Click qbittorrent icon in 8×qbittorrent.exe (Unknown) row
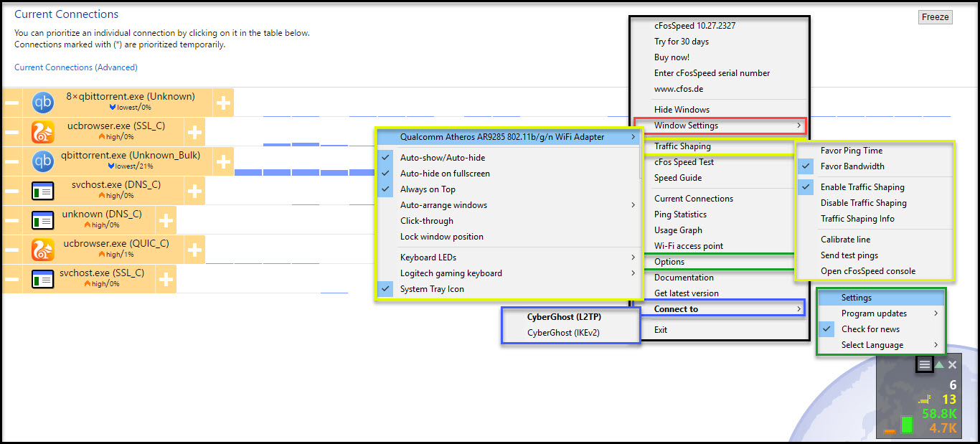The image size is (980, 444). [x=43, y=103]
